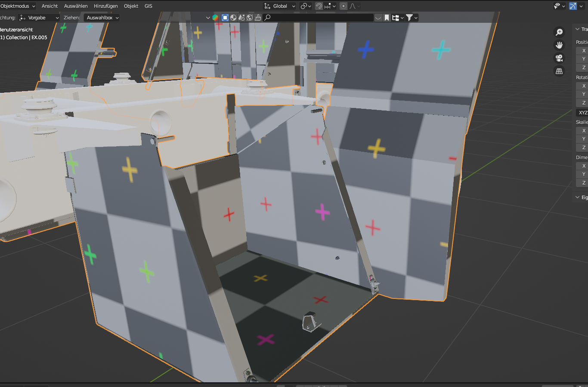
Task: Open the Objektmodus mode dropdown
Action: (17, 6)
